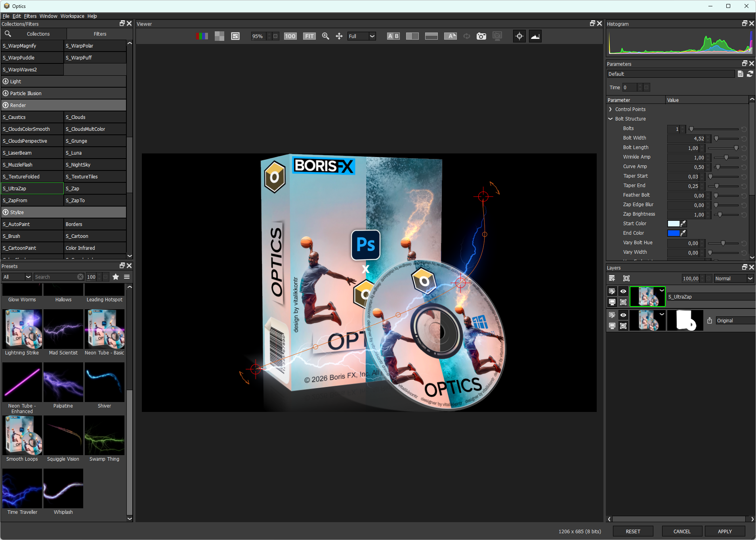The image size is (756, 540).
Task: Click the reset parameters refresh icon
Action: (750, 74)
